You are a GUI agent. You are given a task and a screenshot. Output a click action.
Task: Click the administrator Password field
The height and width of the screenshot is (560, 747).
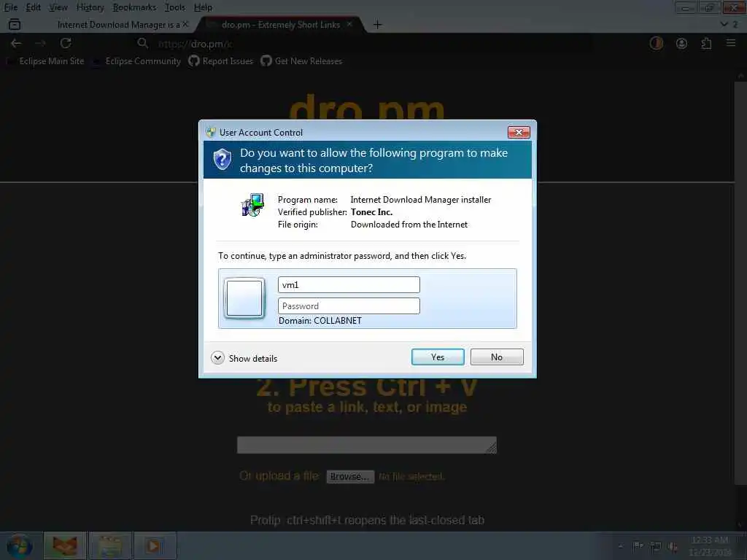coord(349,306)
